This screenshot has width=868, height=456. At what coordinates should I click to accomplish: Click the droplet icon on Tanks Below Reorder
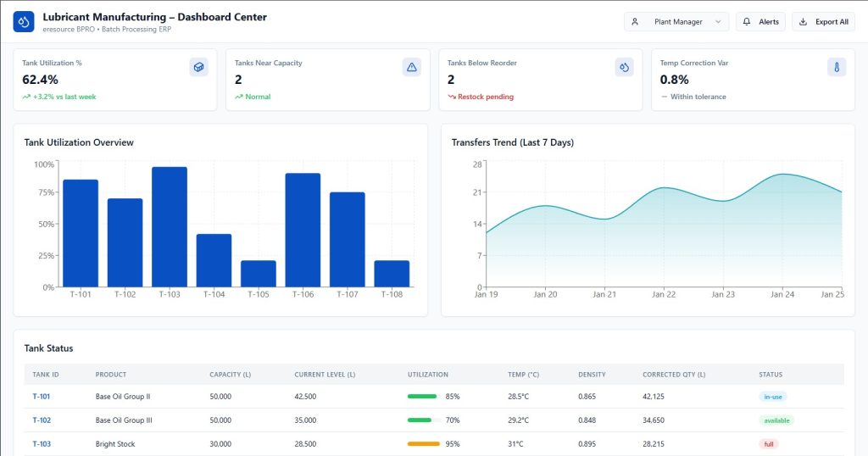pos(624,67)
